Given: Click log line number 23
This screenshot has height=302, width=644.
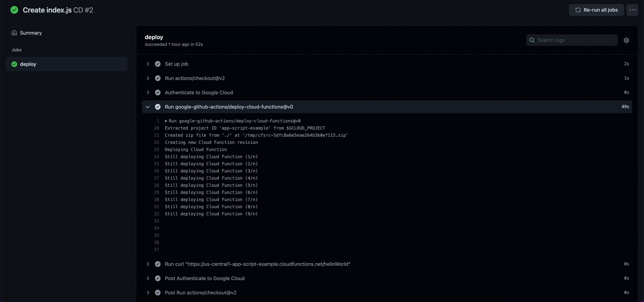Looking at the screenshot, I should [x=156, y=150].
